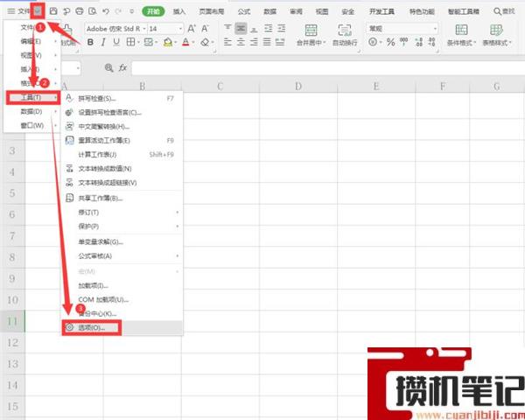Undo the last action
The image size is (525, 420).
(x=106, y=11)
